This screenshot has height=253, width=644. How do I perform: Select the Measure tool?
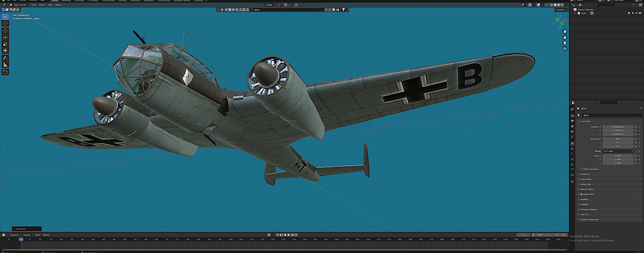(x=5, y=65)
